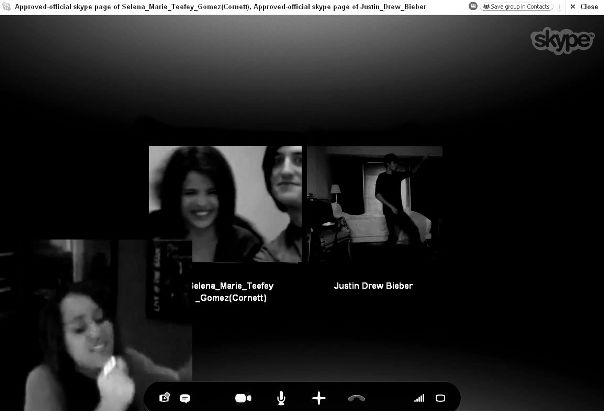Select Selena_Marie_Teefey_Gomez video thumbnail
The width and height of the screenshot is (604, 411).
(x=225, y=204)
